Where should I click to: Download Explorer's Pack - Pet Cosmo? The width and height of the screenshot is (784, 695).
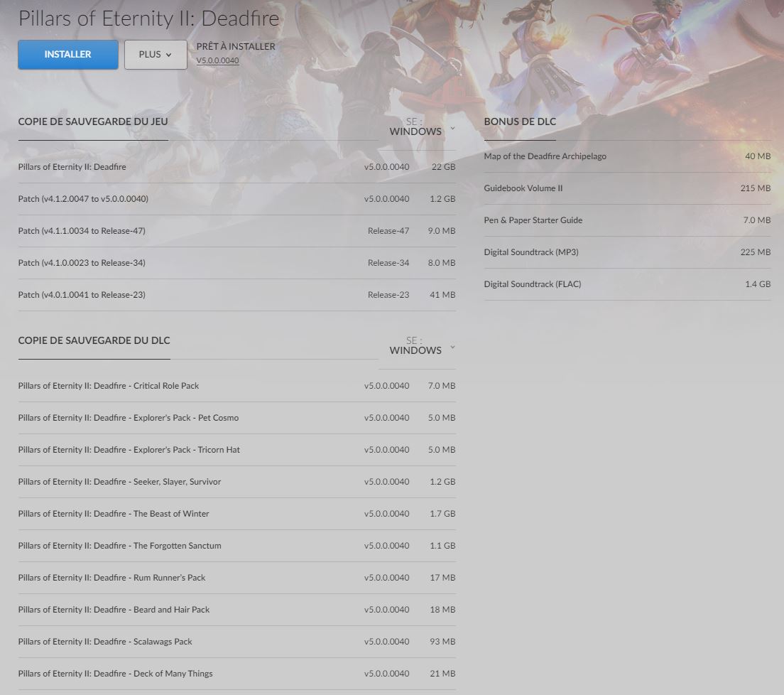tap(236, 418)
